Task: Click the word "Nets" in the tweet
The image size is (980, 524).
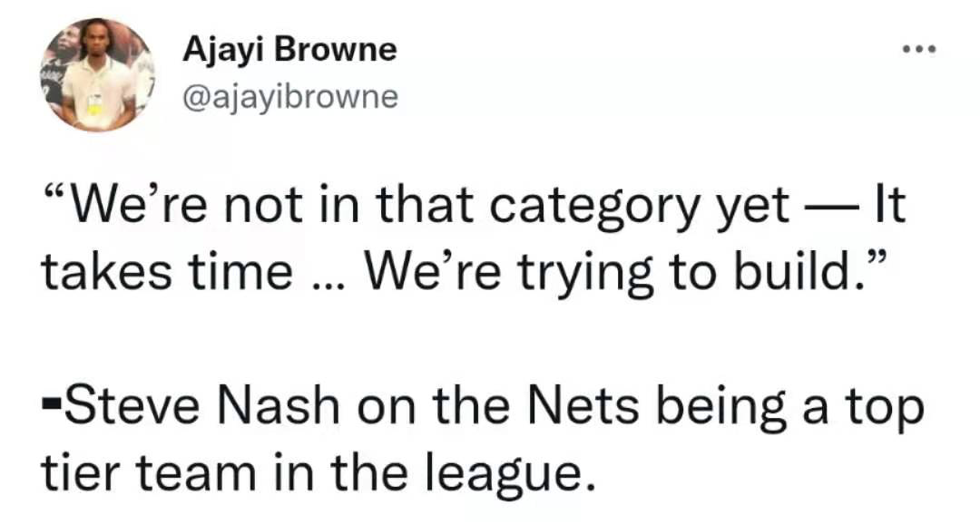Action: coord(583,406)
